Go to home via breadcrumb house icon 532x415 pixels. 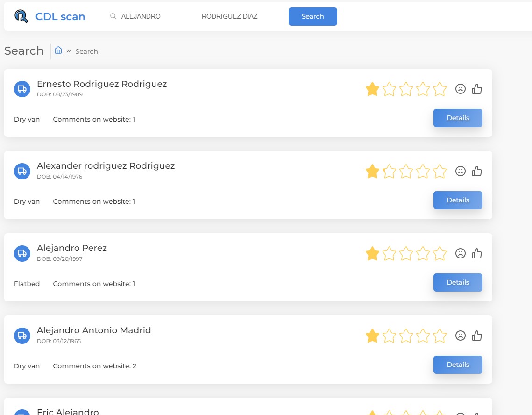[58, 50]
